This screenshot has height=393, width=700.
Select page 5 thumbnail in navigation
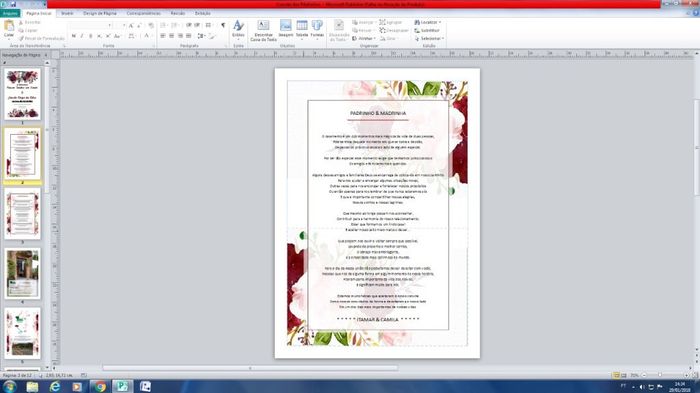click(x=22, y=333)
